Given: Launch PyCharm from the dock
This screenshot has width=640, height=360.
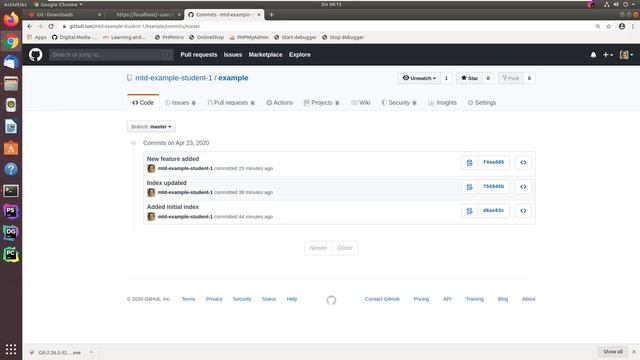Looking at the screenshot, I should click(11, 254).
